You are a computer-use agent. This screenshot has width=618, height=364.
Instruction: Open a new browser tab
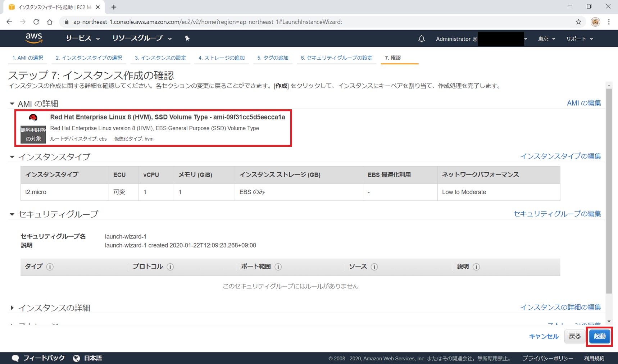pos(114,7)
